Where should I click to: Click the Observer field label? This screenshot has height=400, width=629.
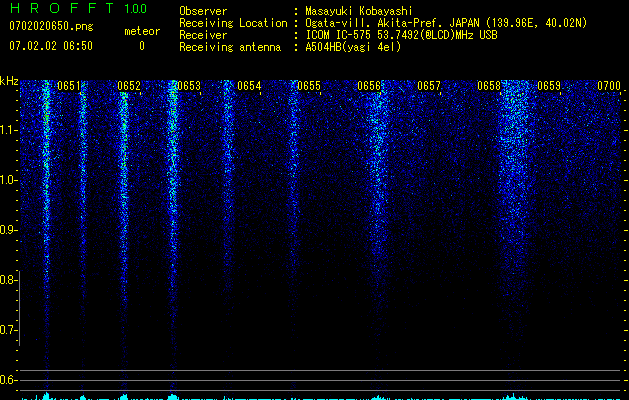203,11
